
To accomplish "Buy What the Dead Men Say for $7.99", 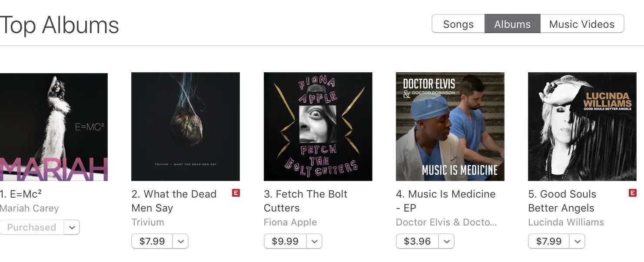I will 152,241.
